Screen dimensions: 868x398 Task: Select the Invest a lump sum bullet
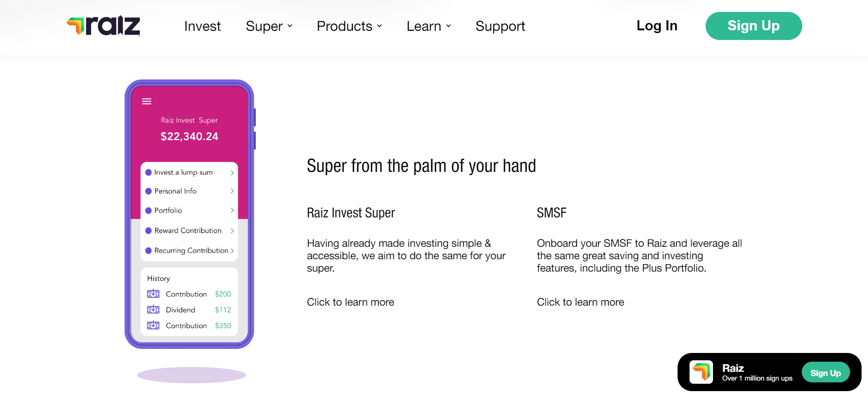[149, 172]
